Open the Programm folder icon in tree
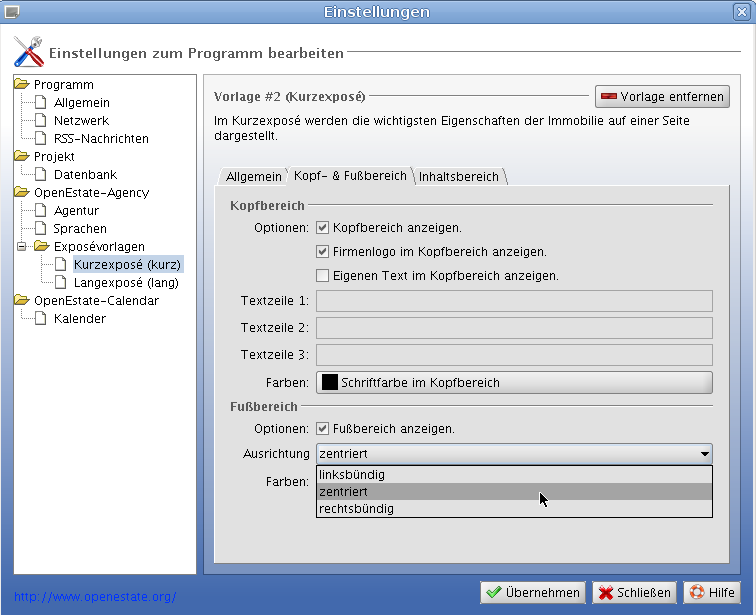Viewport: 756px width, 615px height. click(x=22, y=85)
